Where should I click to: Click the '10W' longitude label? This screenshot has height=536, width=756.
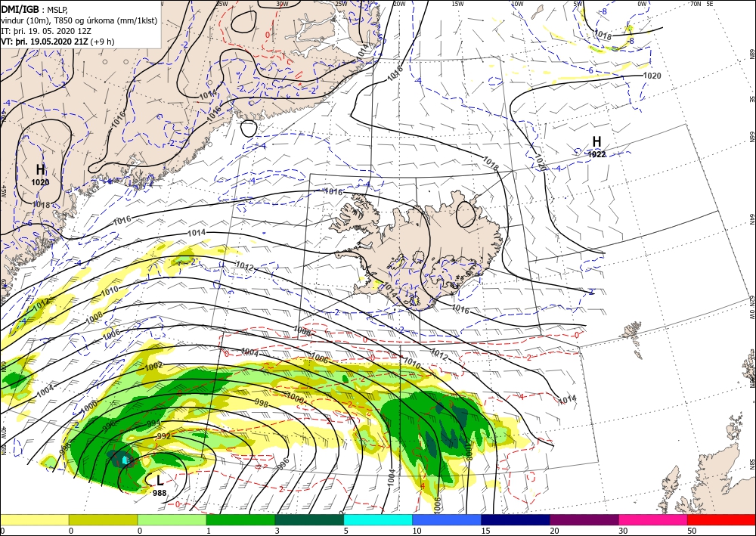(x=517, y=4)
